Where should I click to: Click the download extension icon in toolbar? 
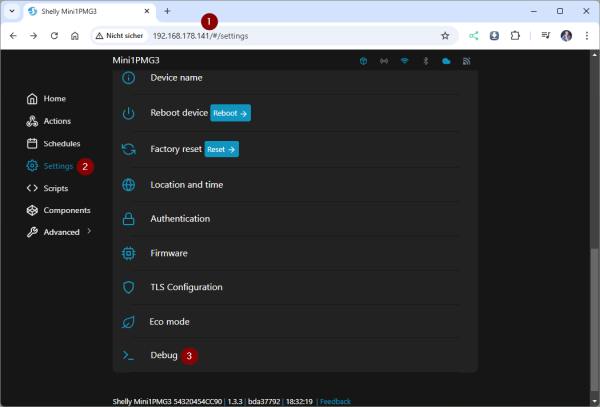tap(494, 36)
